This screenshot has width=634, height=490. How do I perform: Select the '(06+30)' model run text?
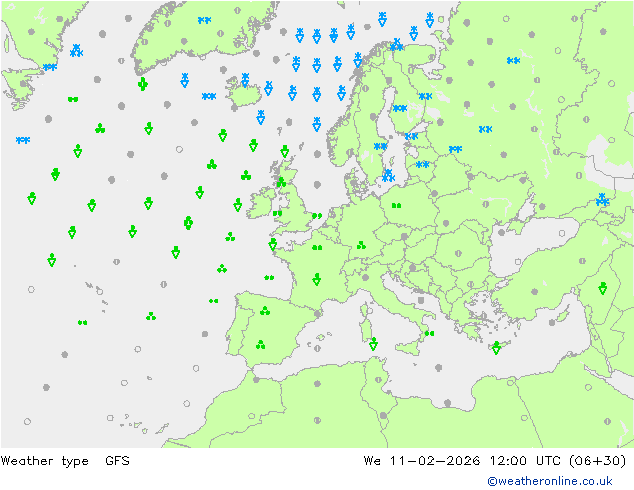coord(597,460)
